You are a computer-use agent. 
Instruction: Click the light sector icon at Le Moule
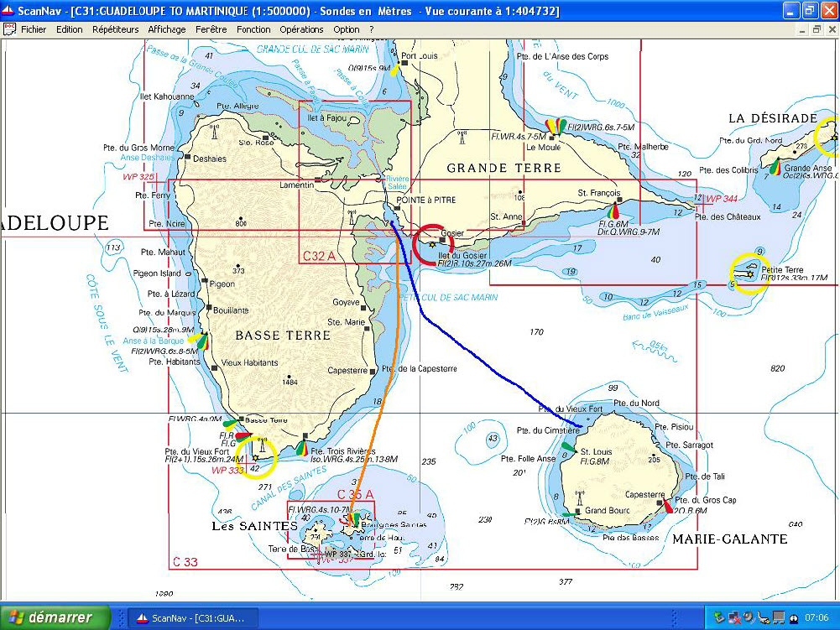click(556, 127)
